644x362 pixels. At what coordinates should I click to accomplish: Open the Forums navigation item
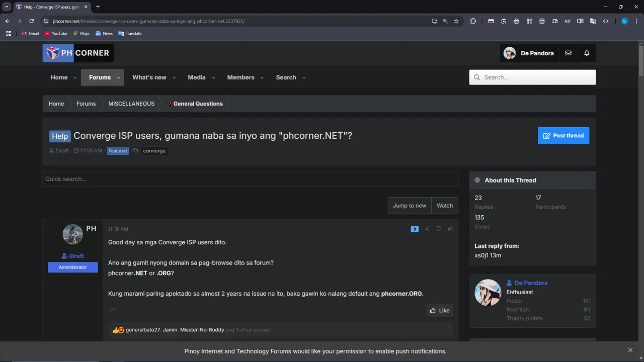(100, 77)
